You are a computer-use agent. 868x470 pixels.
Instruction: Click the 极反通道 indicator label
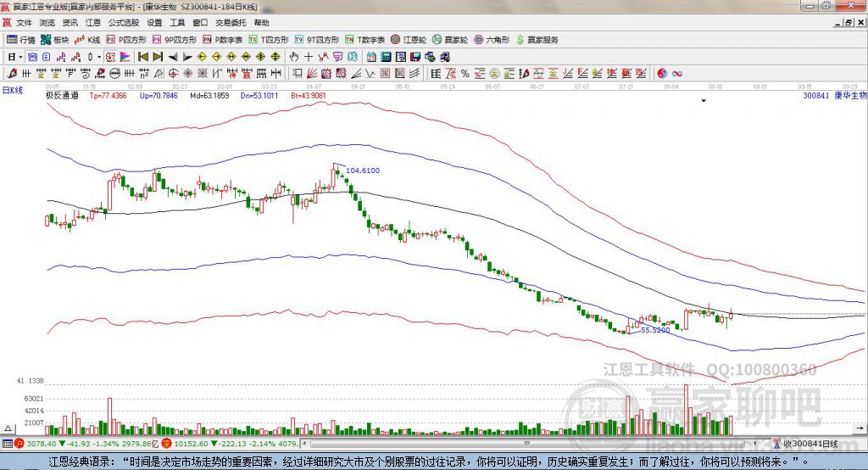tap(62, 95)
